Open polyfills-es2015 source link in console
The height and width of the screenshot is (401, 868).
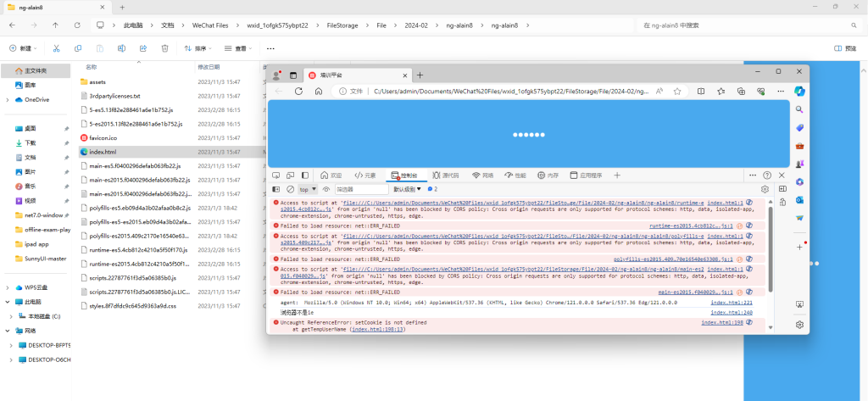click(x=673, y=259)
